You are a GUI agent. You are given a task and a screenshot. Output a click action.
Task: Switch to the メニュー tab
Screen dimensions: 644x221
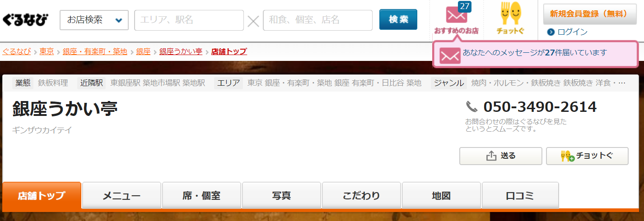pyautogui.click(x=121, y=196)
